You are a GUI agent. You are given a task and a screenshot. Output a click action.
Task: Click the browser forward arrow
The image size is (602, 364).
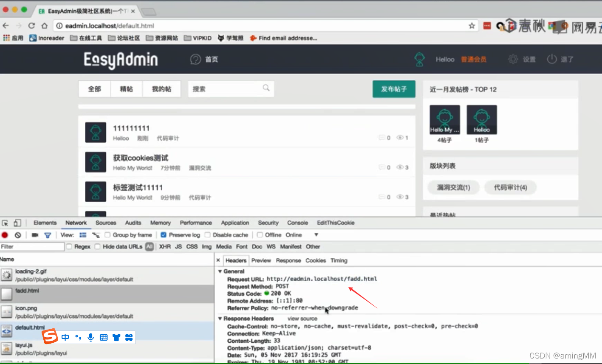19,25
